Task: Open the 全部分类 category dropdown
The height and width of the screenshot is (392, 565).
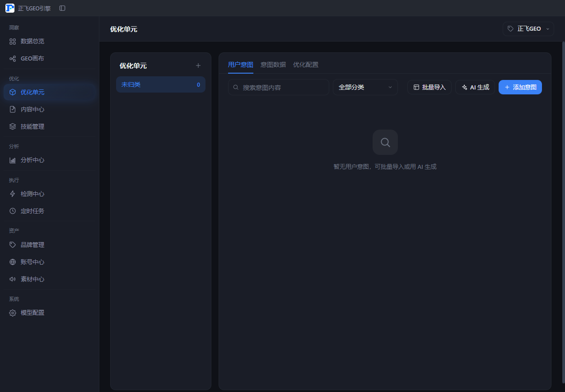Action: pyautogui.click(x=365, y=87)
